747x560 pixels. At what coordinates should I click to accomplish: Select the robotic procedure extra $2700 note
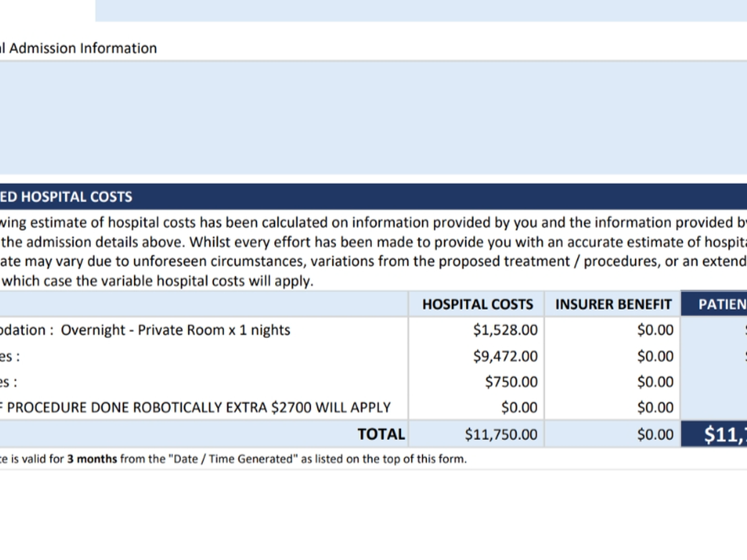click(195, 408)
